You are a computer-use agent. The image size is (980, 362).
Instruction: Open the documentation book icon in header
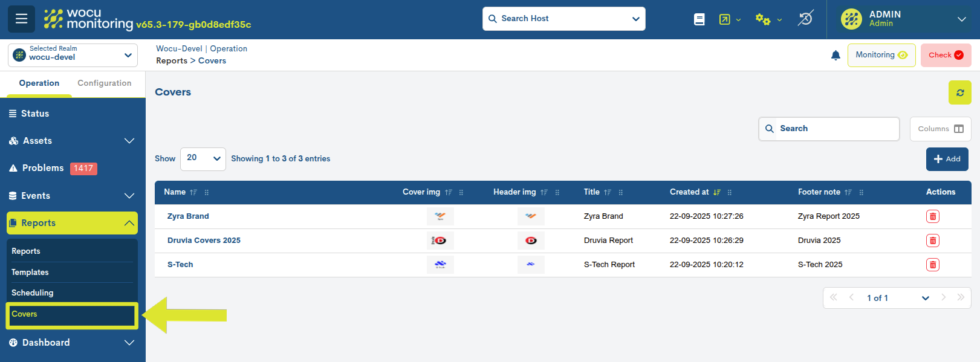[699, 19]
